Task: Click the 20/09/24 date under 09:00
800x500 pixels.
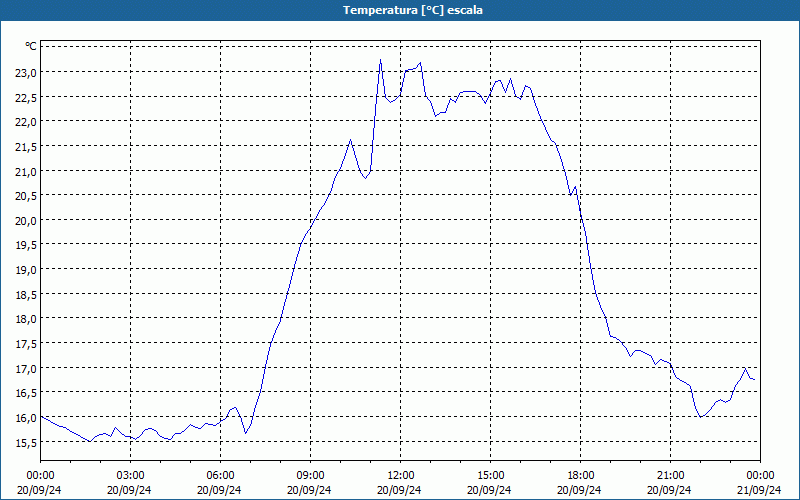Action: (310, 490)
